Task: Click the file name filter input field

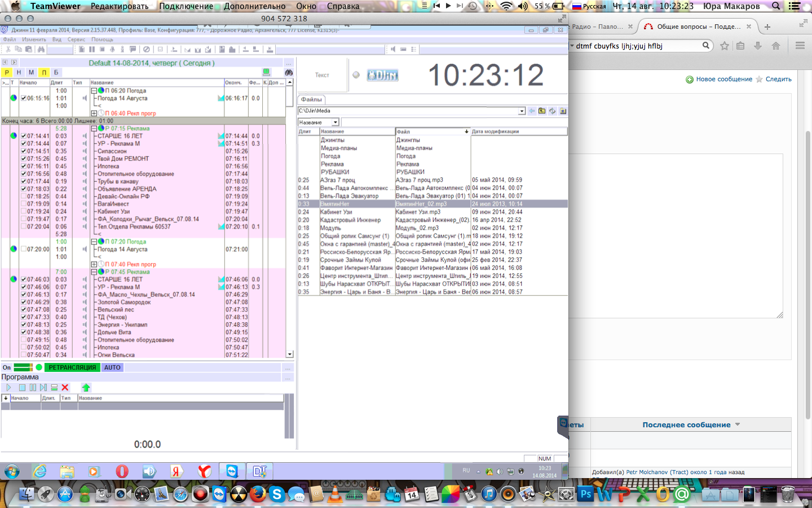Action: pyautogui.click(x=454, y=122)
